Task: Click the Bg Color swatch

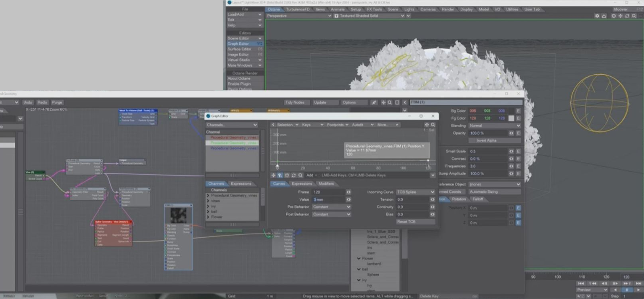Action: 511,111
